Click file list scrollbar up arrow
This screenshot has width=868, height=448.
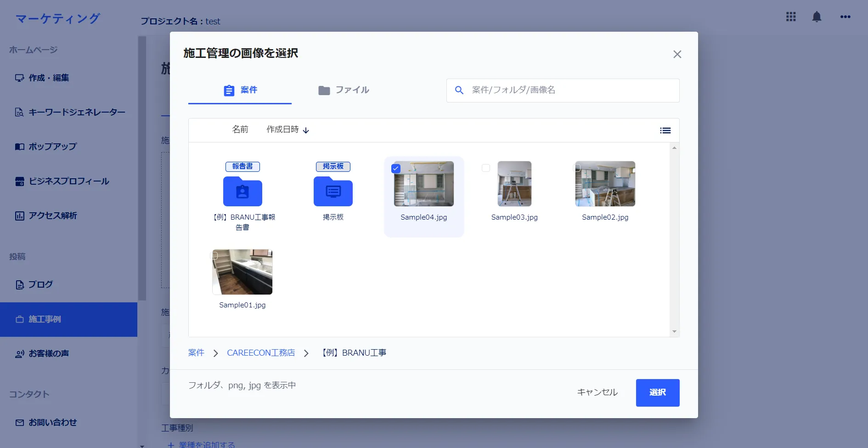(x=674, y=147)
